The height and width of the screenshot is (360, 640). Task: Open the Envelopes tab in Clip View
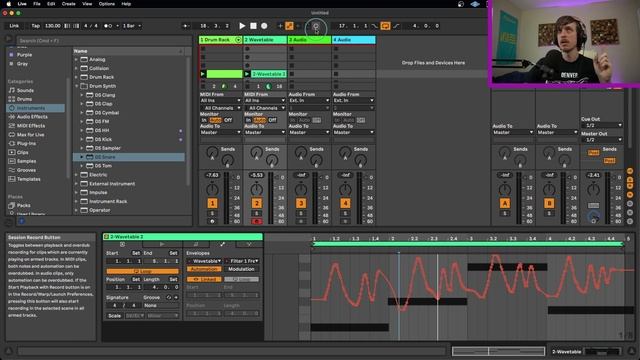(x=222, y=244)
